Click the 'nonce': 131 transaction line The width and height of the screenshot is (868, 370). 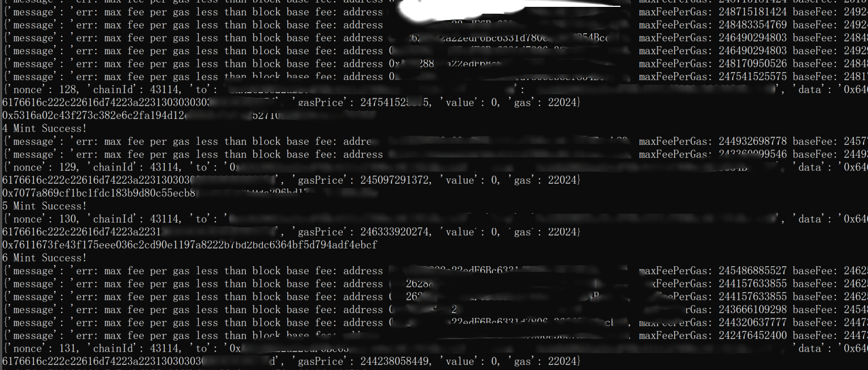(435, 348)
